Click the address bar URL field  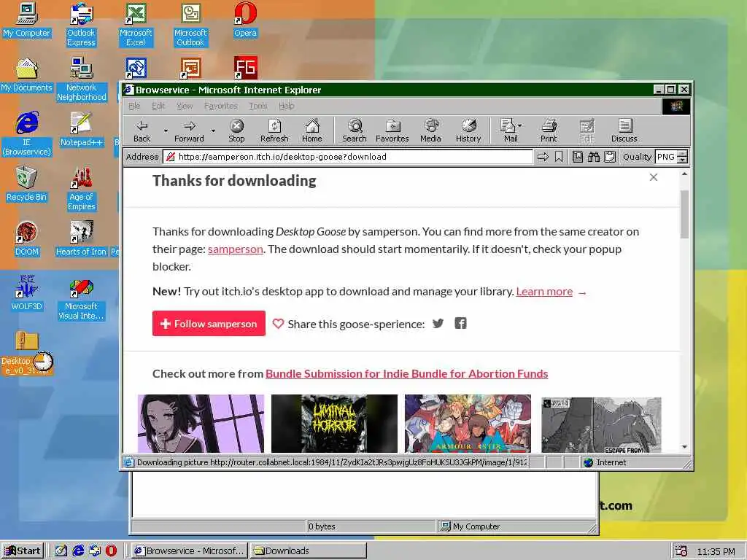click(348, 157)
